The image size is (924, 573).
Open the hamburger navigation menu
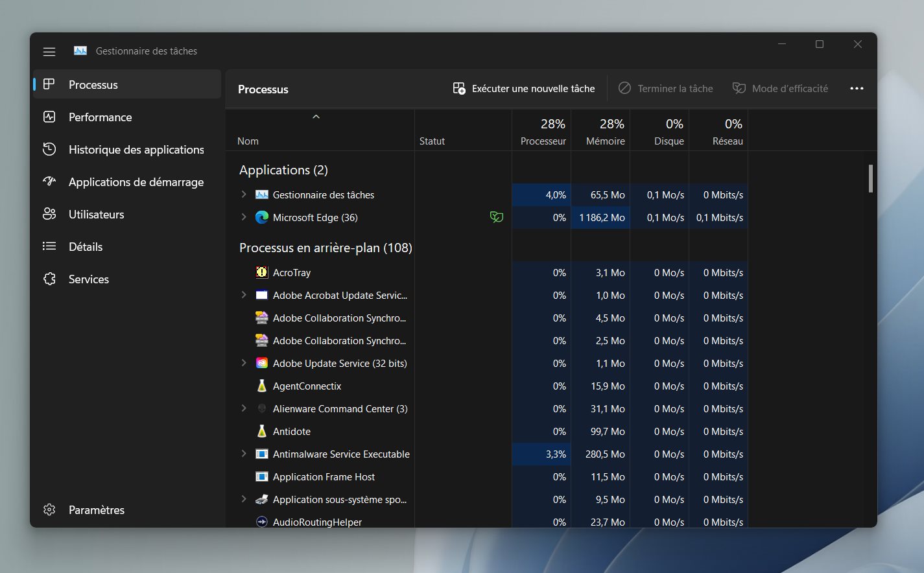click(x=49, y=51)
